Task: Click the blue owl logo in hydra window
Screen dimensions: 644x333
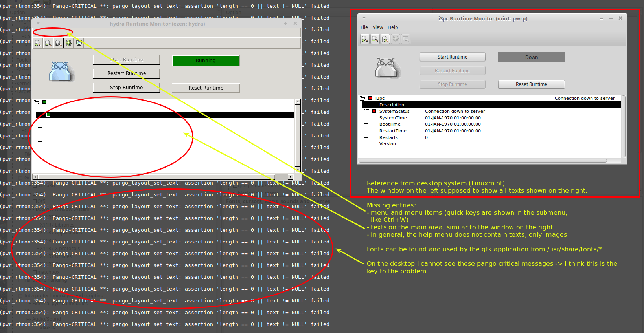Action: coord(61,71)
